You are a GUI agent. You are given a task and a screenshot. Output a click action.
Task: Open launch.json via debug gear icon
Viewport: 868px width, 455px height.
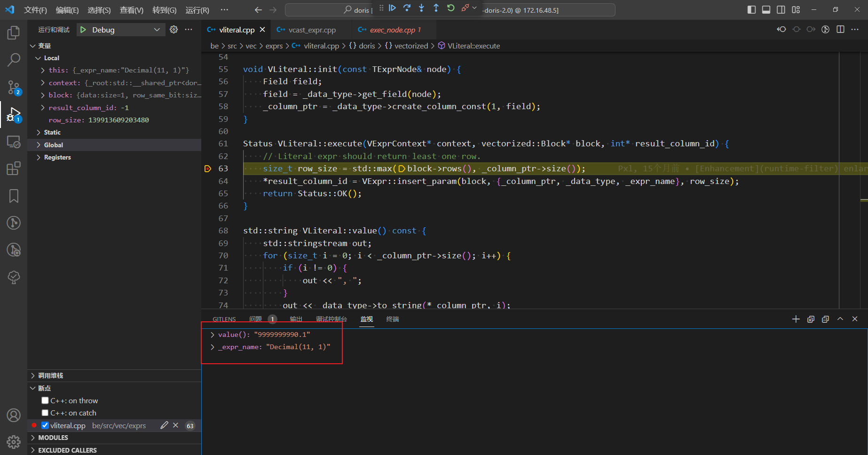click(x=174, y=30)
